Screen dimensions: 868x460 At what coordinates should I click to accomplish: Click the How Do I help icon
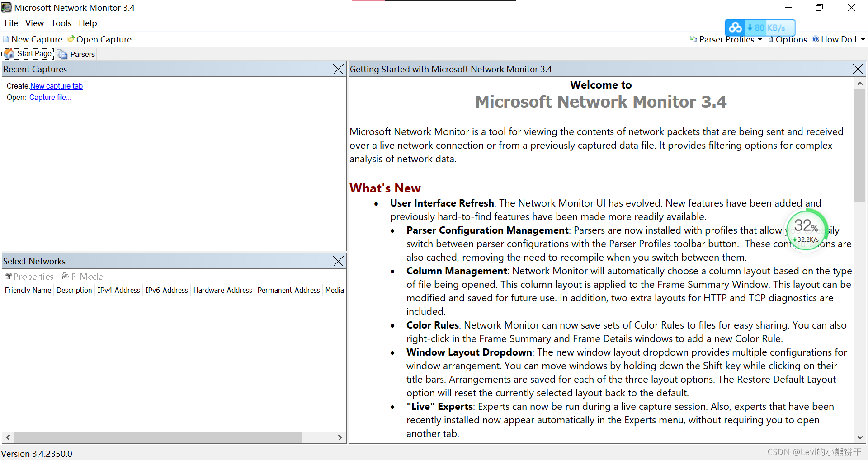coord(816,39)
